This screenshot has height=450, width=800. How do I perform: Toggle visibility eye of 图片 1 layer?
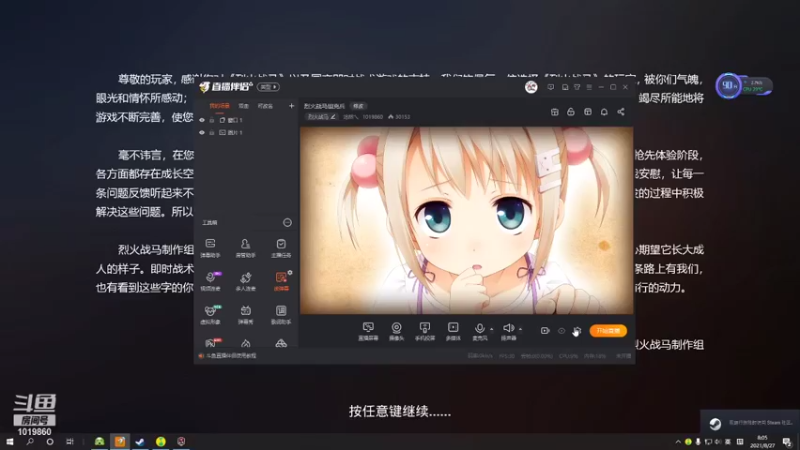tap(202, 133)
